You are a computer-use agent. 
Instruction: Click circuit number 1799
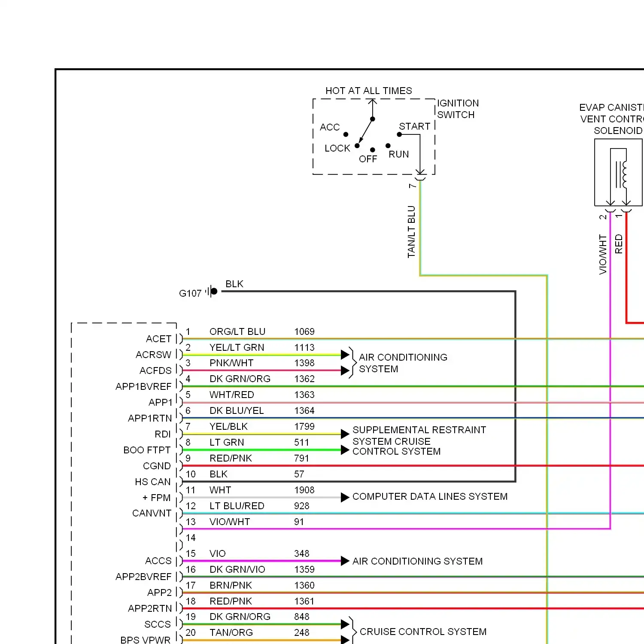click(304, 426)
